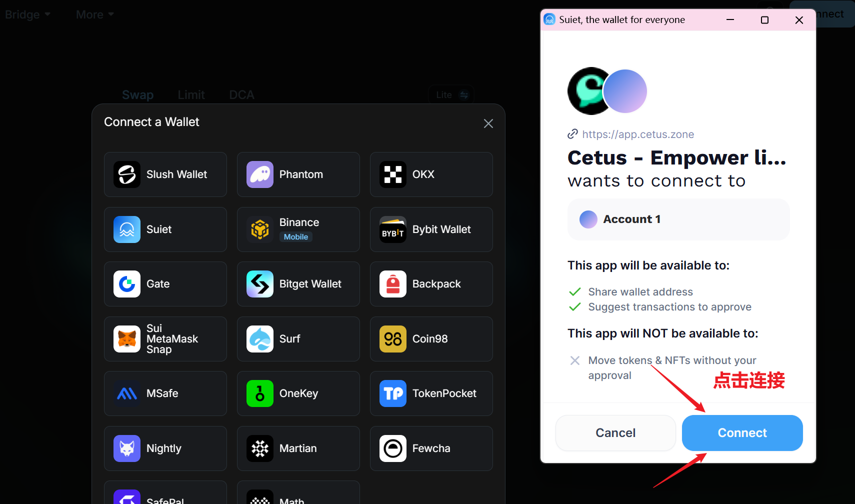The image size is (855, 504).
Task: Open the app.cetus.zone link
Action: point(637,134)
